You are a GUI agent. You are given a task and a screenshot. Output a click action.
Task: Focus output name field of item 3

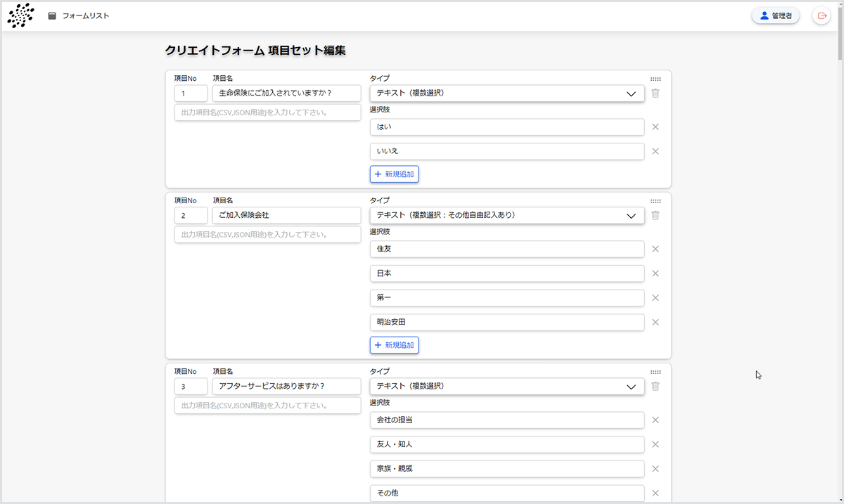[267, 406]
